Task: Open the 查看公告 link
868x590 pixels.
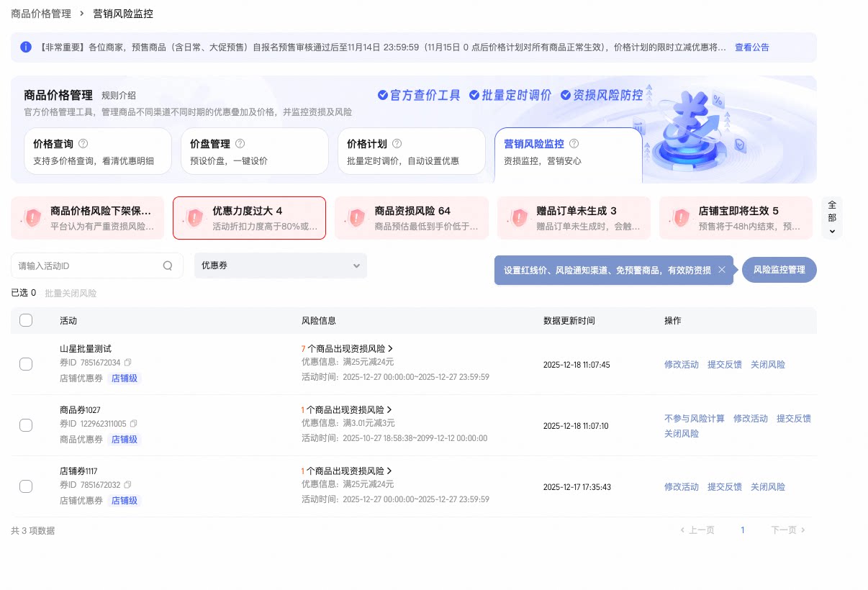Action: pyautogui.click(x=751, y=47)
